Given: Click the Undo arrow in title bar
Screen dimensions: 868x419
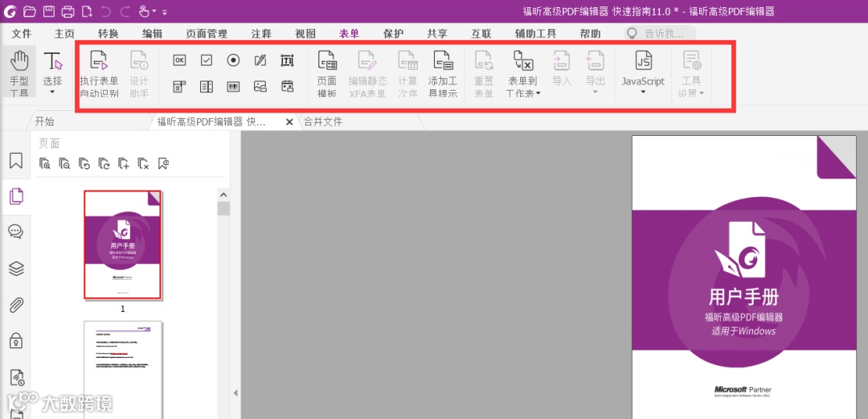Looking at the screenshot, I should [x=106, y=10].
